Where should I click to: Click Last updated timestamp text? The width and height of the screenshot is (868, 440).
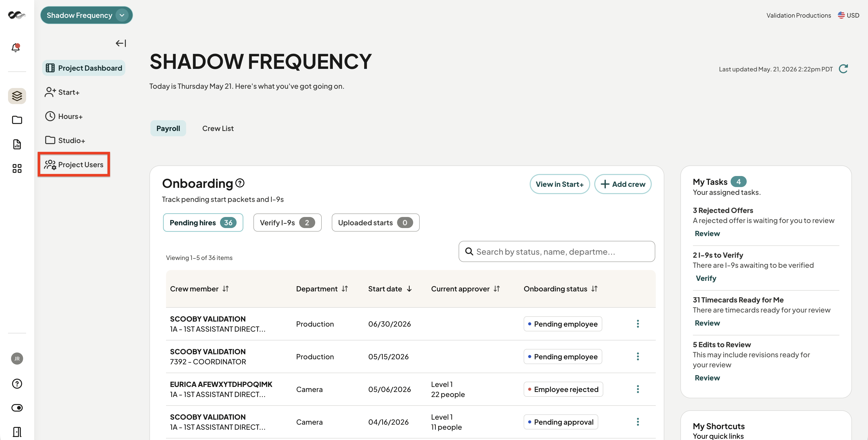[776, 69]
